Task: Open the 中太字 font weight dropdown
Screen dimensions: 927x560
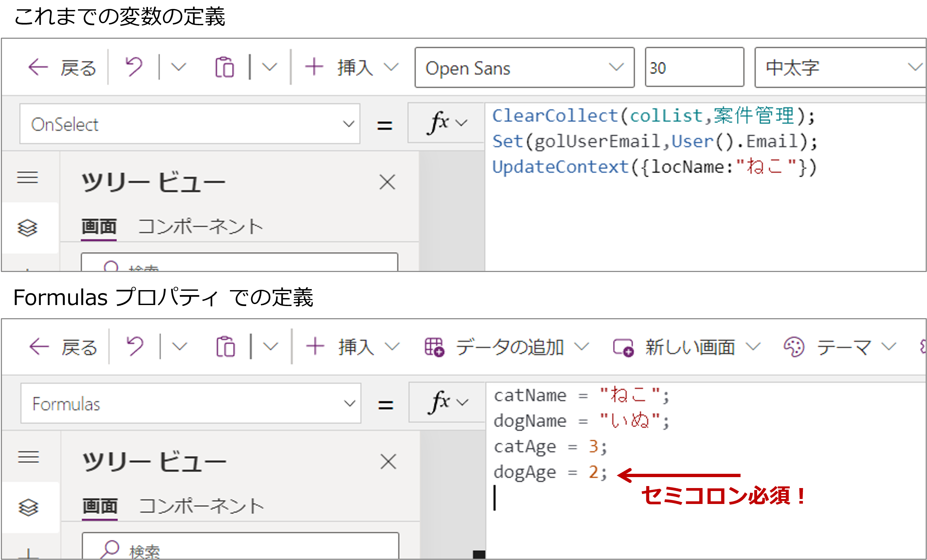Action: [x=840, y=68]
